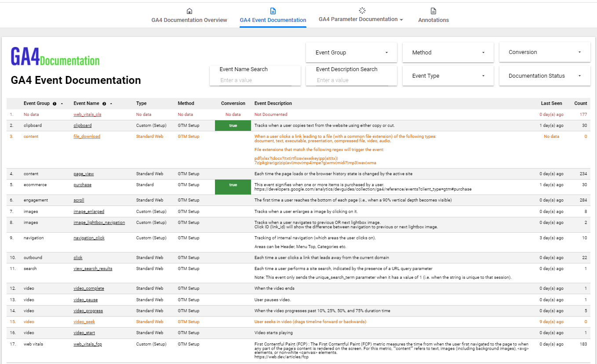Click the Method column header

click(186, 104)
